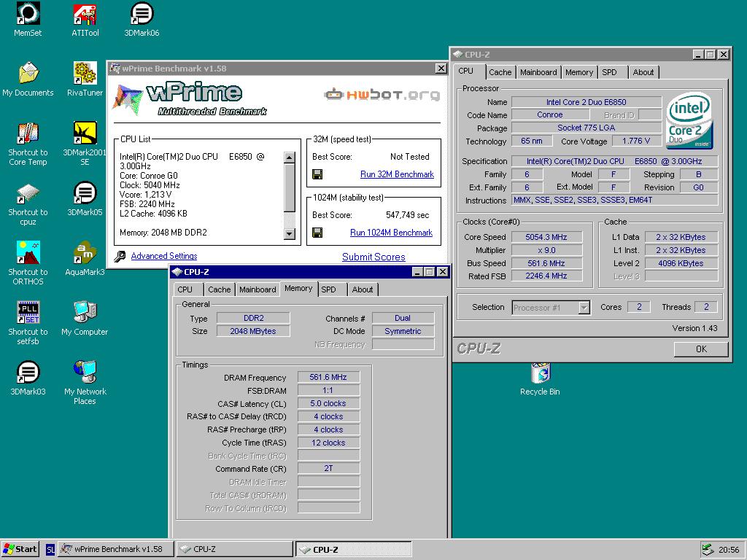Image resolution: width=747 pixels, height=560 pixels.
Task: Click the 1024M benchmark save floppy icon
Action: [x=317, y=233]
